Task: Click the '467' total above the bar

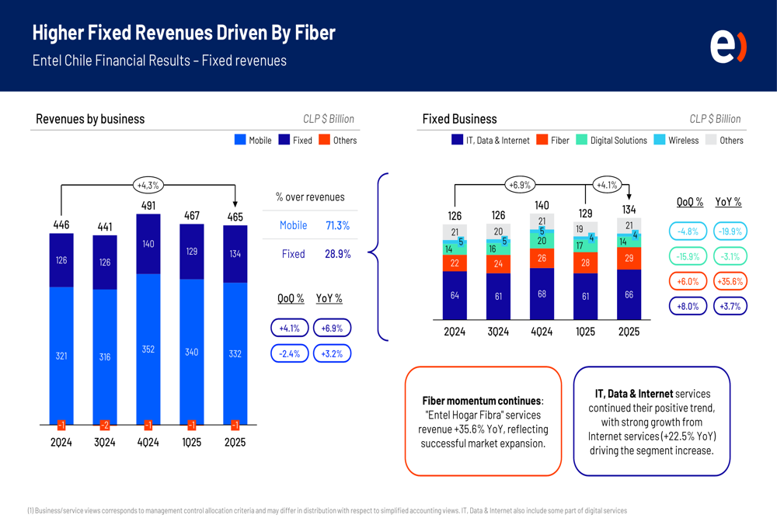Action: (x=192, y=215)
